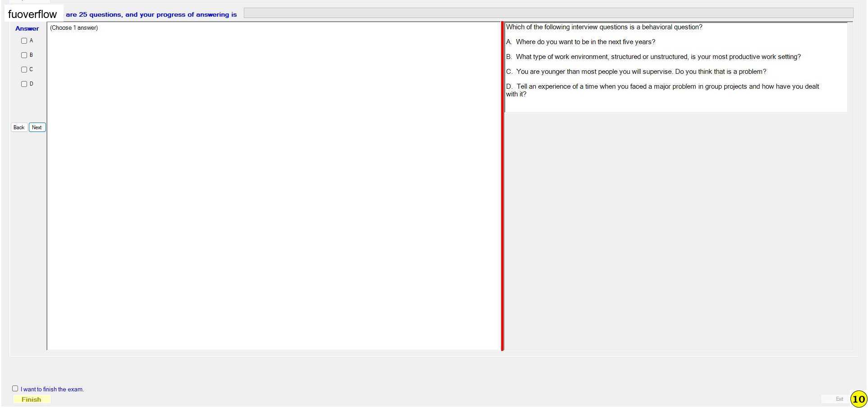The height and width of the screenshot is (408, 868).
Task: Go Back to the previous question
Action: click(x=19, y=127)
